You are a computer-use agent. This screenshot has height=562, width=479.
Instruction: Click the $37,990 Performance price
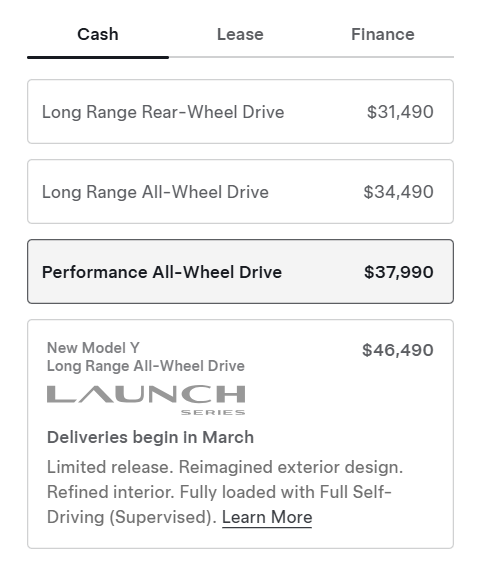(399, 272)
